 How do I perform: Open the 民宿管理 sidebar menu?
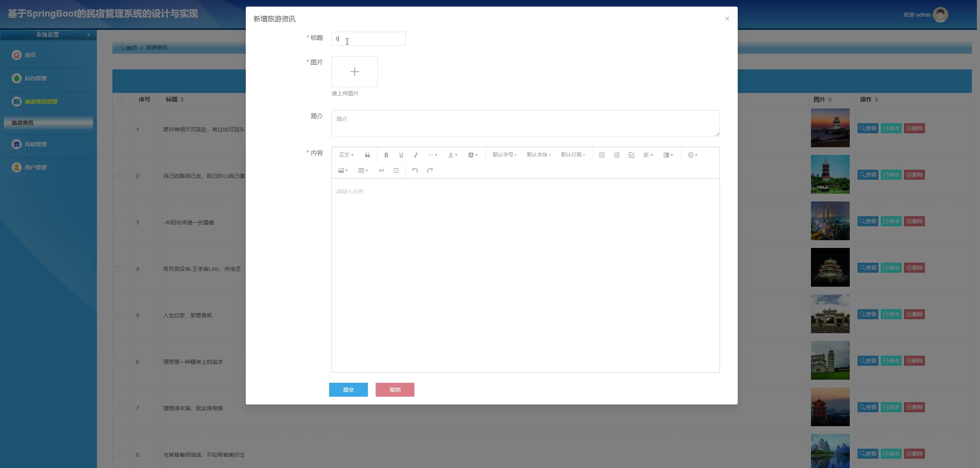(35, 144)
